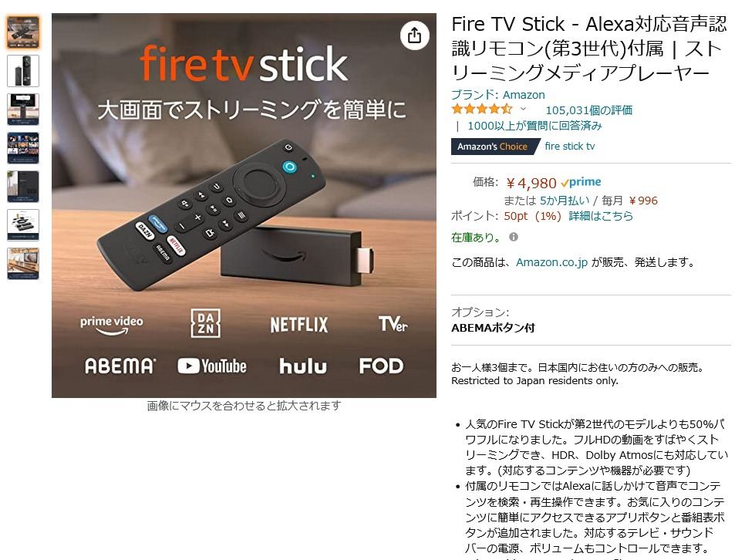Open the 105,031 ratings link
Viewport: 745px width, 560px height.
coord(588,110)
